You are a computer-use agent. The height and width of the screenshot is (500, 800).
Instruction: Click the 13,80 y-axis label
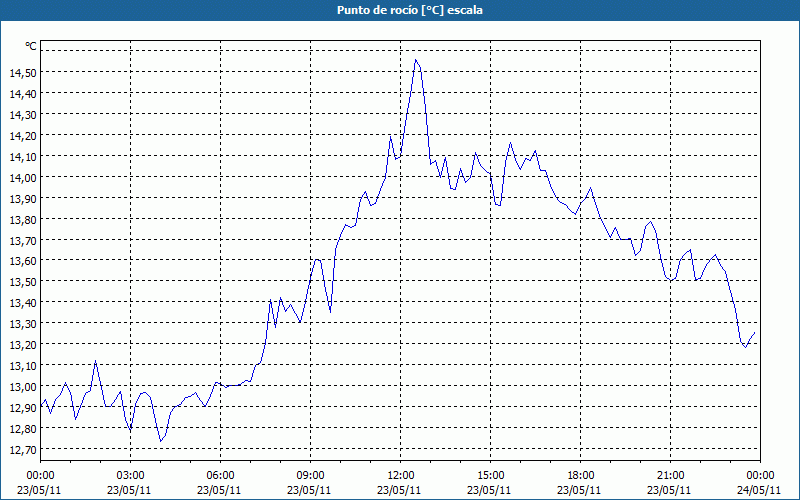coord(23,219)
